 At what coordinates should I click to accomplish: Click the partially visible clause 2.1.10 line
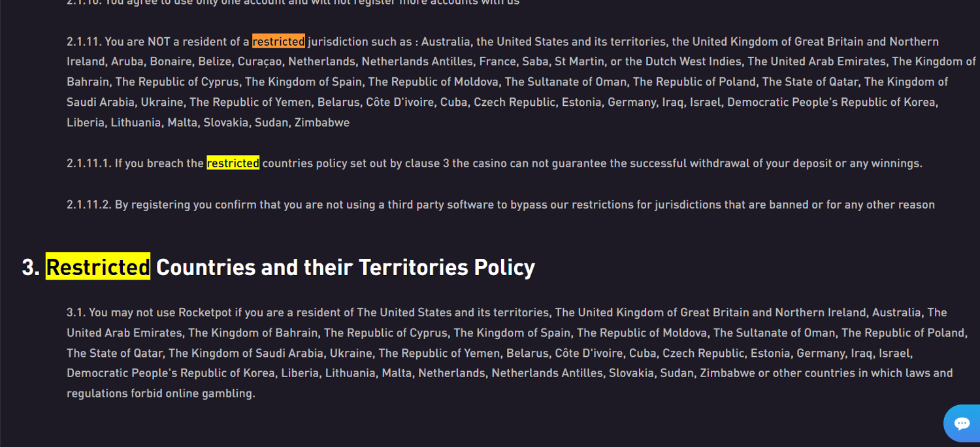293,3
